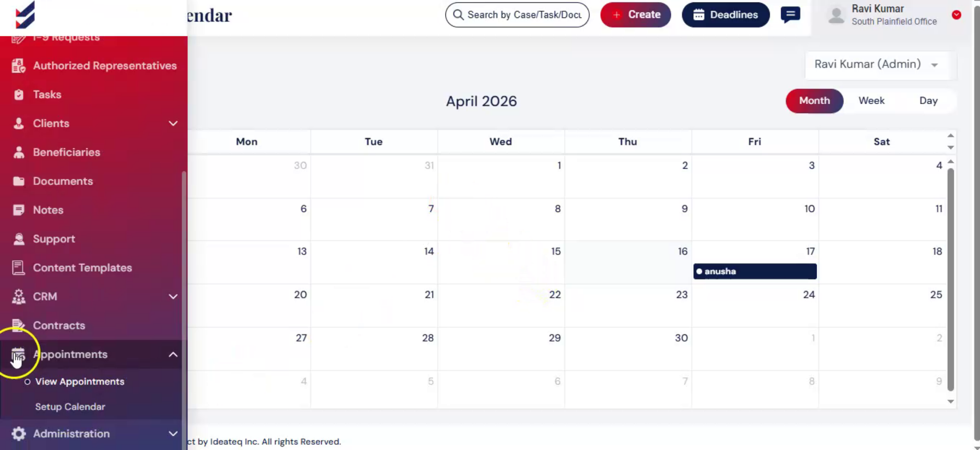The width and height of the screenshot is (980, 450).
Task: Open the Notes menu item
Action: [x=48, y=210]
